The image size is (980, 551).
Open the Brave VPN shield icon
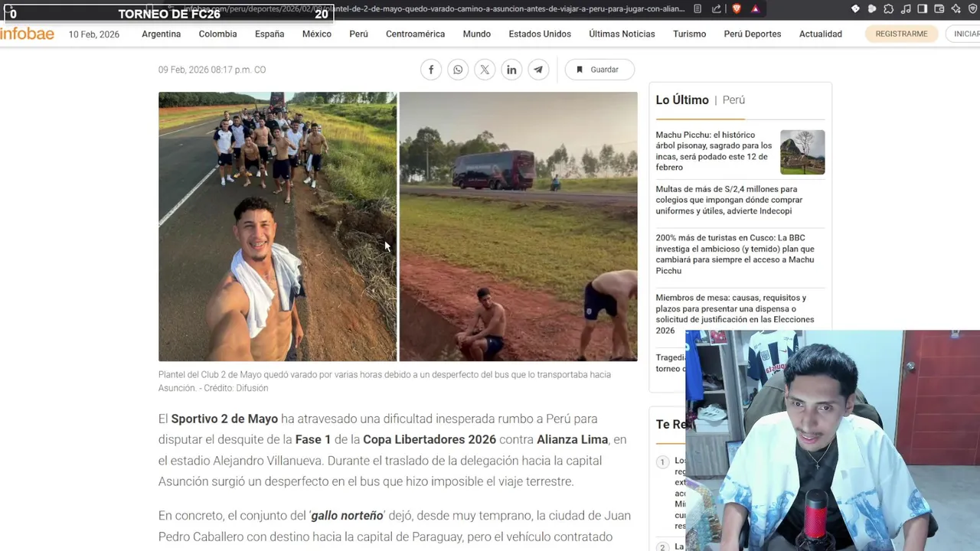point(972,9)
